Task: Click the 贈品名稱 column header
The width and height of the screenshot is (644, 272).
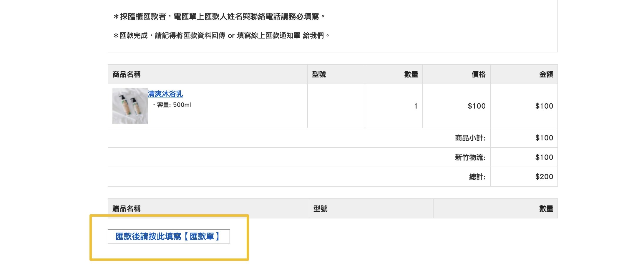Action: click(x=127, y=209)
